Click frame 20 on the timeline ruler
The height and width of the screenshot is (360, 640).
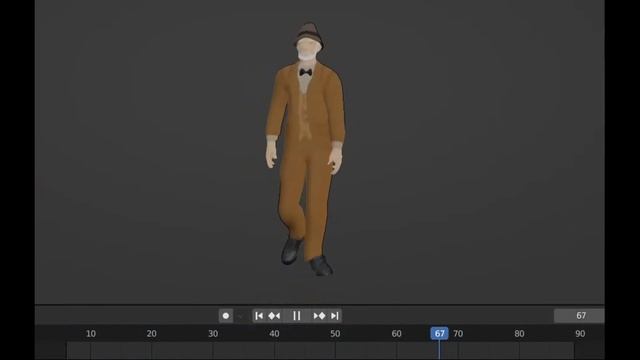click(x=151, y=333)
